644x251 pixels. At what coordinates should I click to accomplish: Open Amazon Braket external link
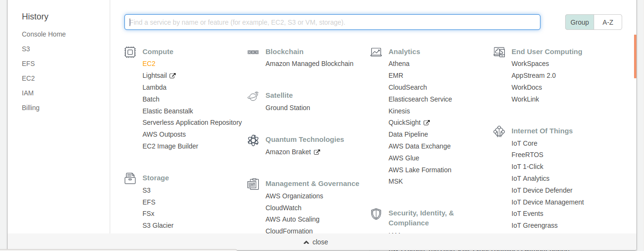coord(293,152)
